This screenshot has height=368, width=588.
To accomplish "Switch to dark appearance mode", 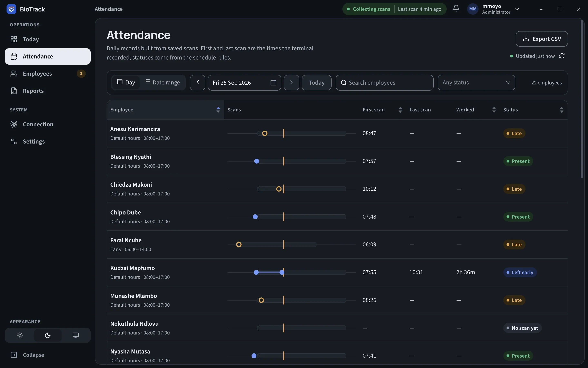I will (x=48, y=335).
